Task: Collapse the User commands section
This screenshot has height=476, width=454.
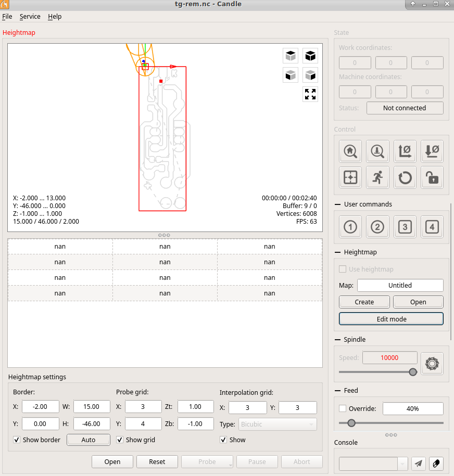Action: [337, 204]
